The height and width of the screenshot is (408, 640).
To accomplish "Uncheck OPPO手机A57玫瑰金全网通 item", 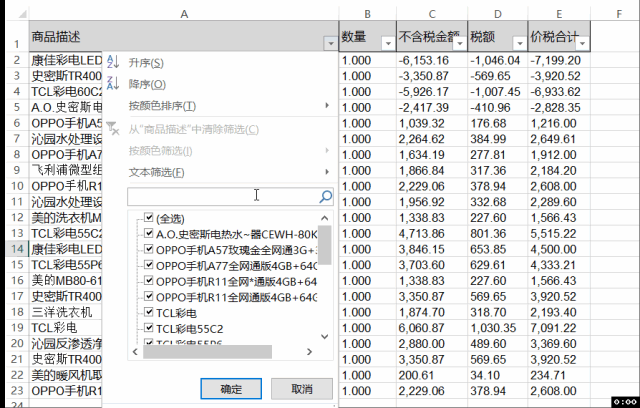I will tap(149, 249).
